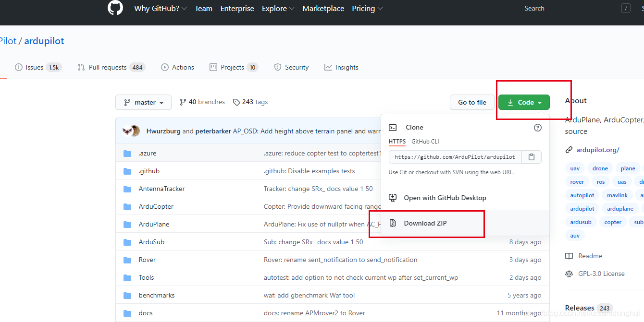644x322 pixels.
Task: Open the benchmarks folder name
Action: point(157,296)
